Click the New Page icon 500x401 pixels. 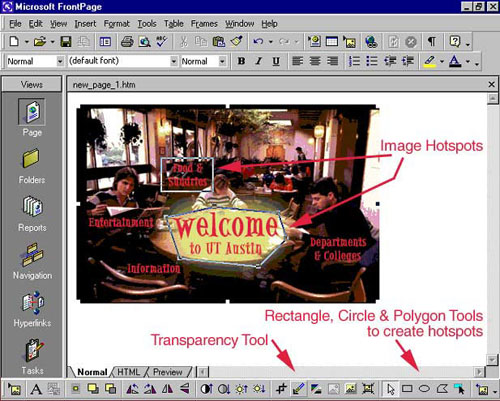coord(14,42)
